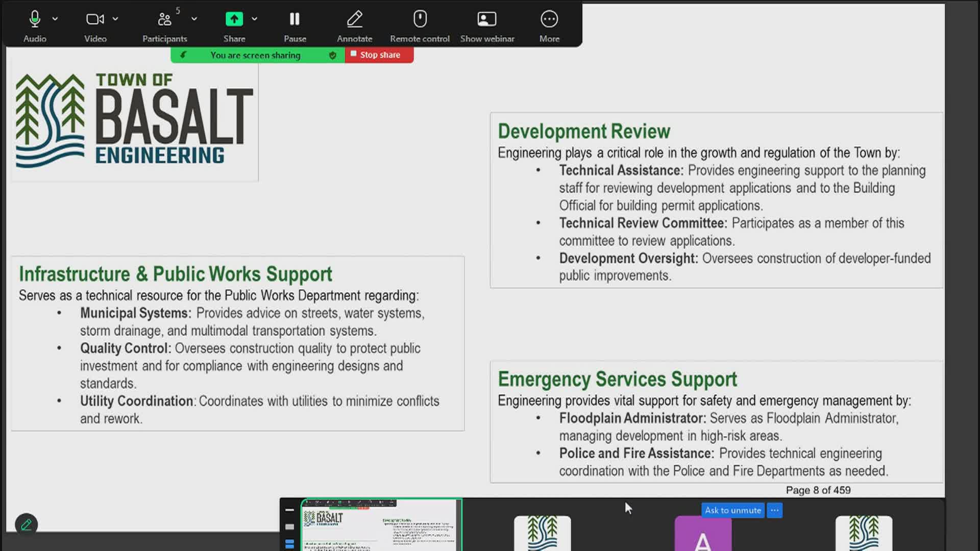Mute the microphone via the Audio icon
This screenshot has width=980, height=551.
35,19
